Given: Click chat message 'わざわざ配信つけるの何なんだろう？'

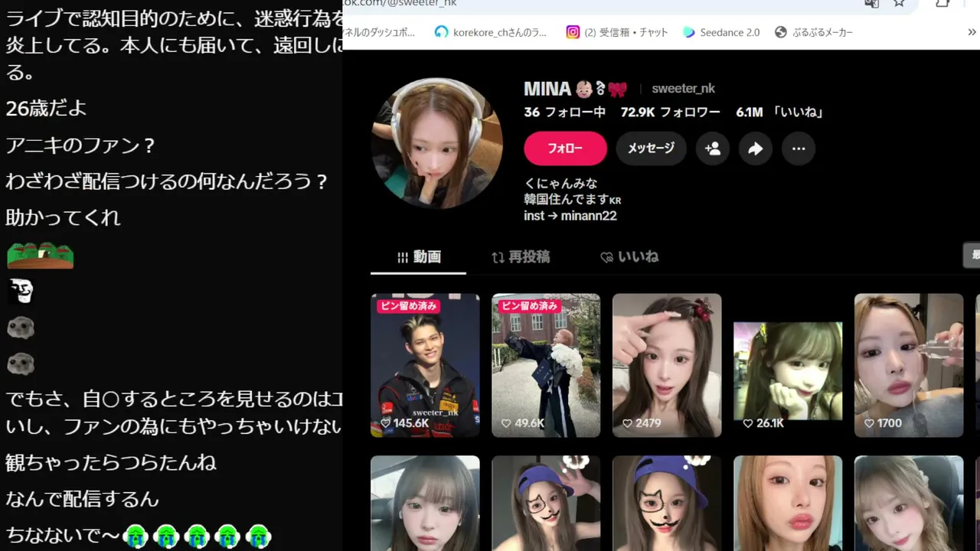Looking at the screenshot, I should 167,181.
